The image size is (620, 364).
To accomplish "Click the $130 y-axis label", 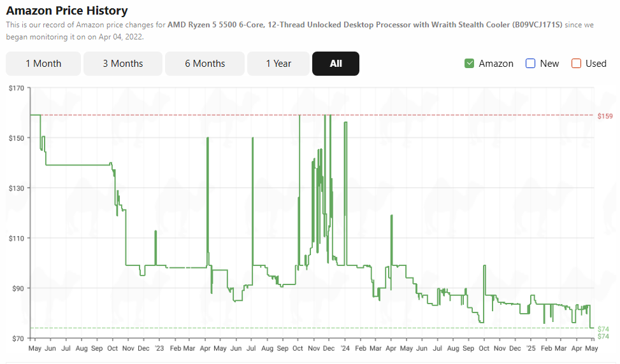I will coord(16,188).
